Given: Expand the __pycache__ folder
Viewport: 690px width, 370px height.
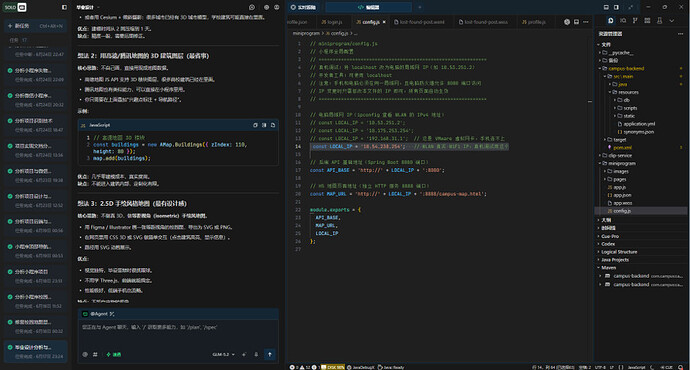Looking at the screenshot, I should click(x=640, y=52).
